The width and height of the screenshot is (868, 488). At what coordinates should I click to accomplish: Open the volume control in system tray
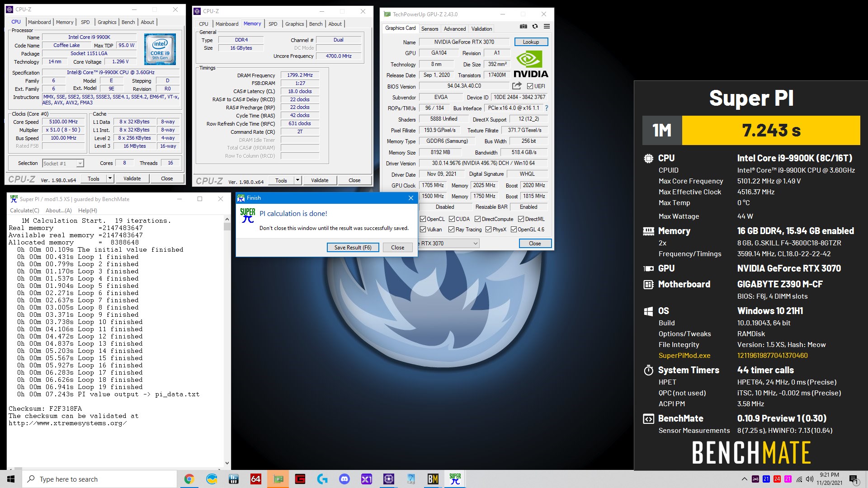[x=810, y=479]
